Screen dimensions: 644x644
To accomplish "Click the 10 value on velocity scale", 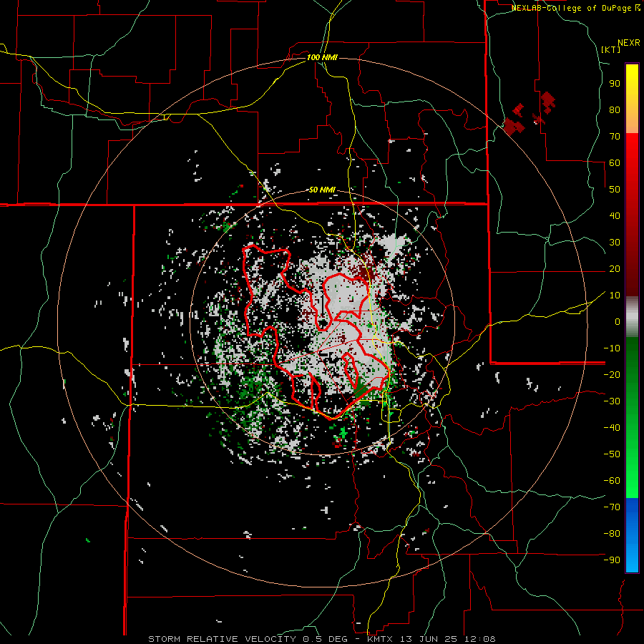I will pyautogui.click(x=615, y=296).
